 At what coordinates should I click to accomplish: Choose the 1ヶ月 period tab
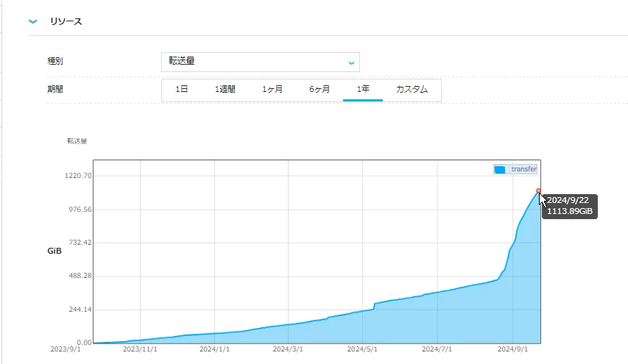coord(272,89)
